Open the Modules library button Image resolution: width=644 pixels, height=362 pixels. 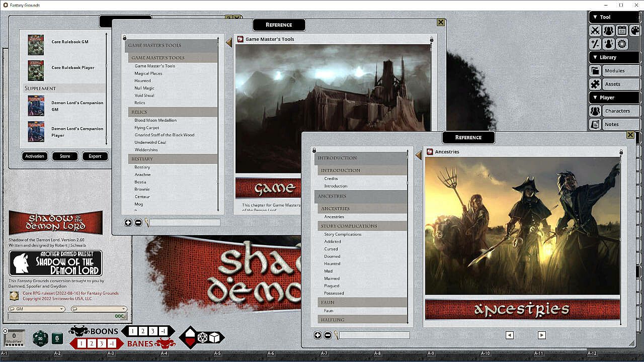pyautogui.click(x=621, y=71)
